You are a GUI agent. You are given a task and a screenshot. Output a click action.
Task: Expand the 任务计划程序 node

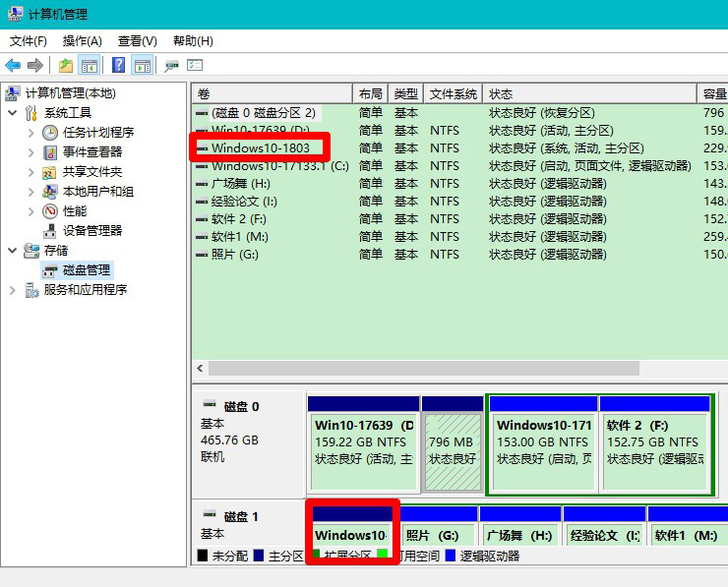pyautogui.click(x=30, y=133)
